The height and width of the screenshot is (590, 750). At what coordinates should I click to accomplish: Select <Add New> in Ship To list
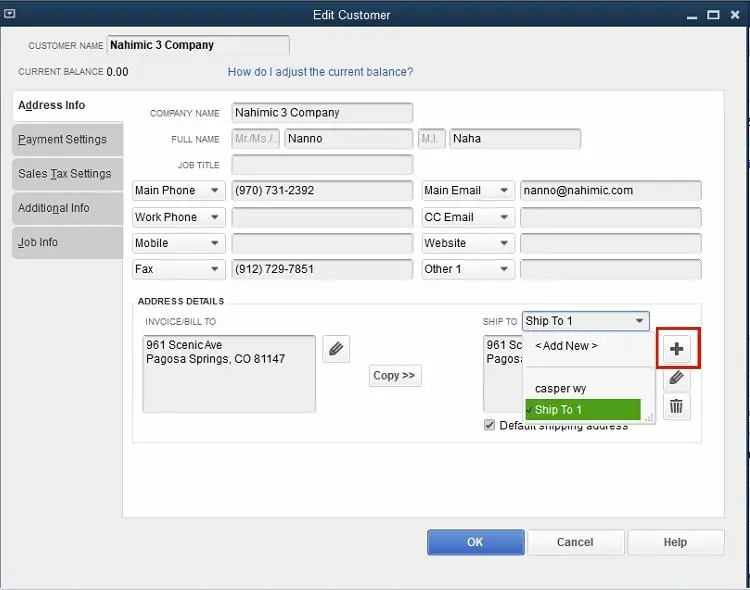[566, 345]
